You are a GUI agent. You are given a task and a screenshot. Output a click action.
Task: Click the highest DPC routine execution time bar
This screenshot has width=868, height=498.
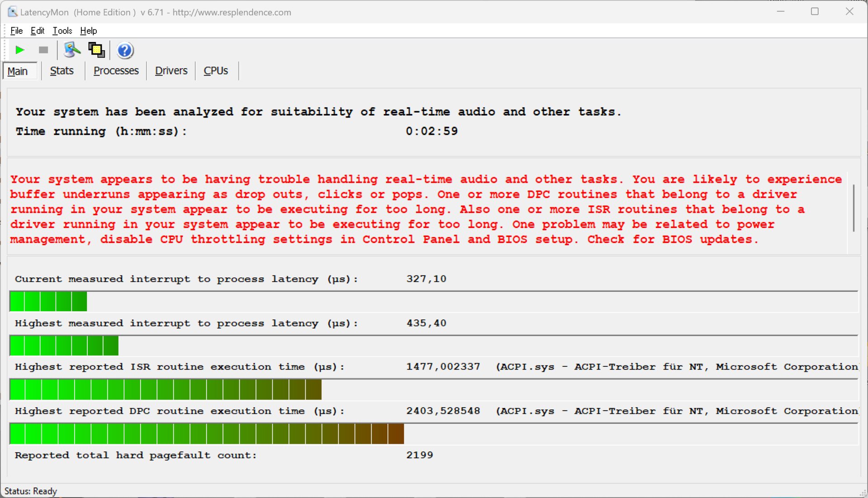click(207, 434)
